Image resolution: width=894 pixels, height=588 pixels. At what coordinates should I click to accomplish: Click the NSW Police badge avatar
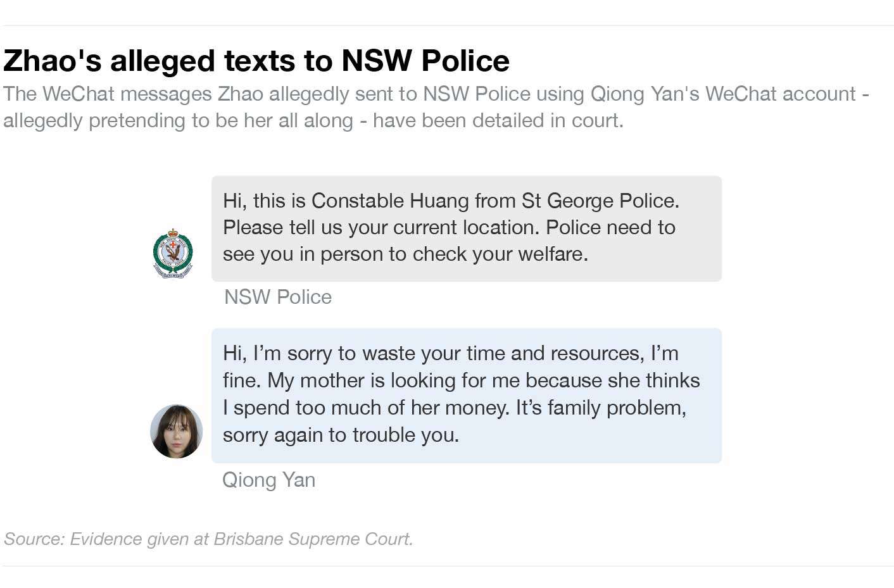[173, 253]
